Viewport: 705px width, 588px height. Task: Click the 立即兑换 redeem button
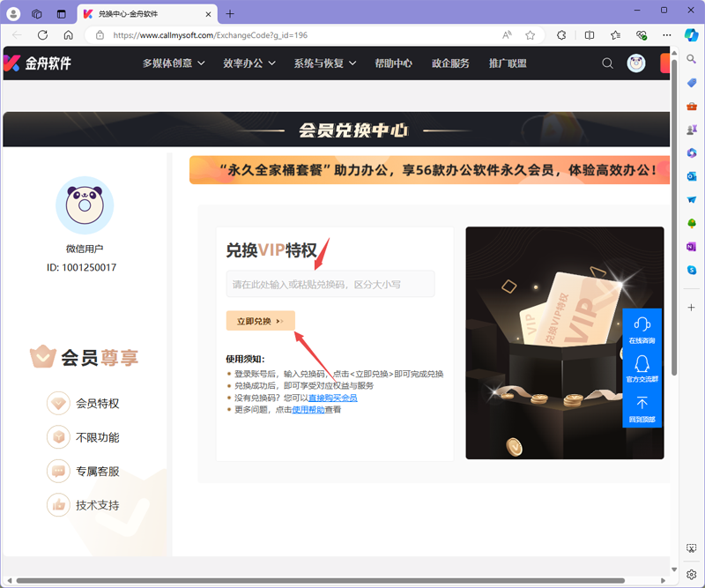pyautogui.click(x=260, y=321)
